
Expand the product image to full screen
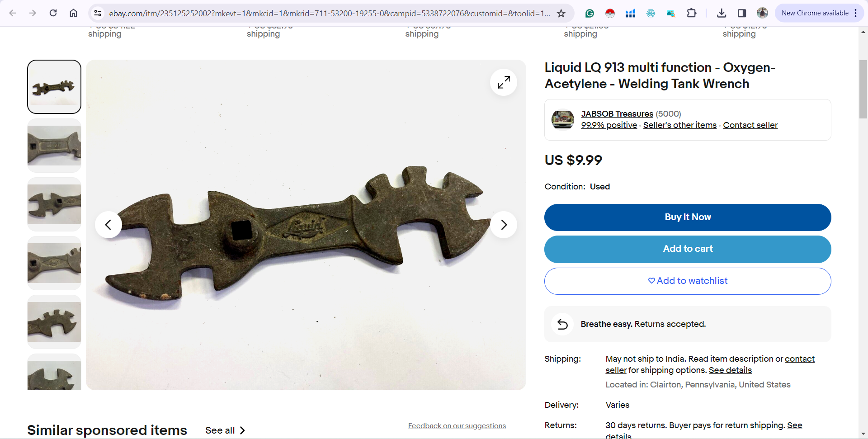click(x=504, y=82)
